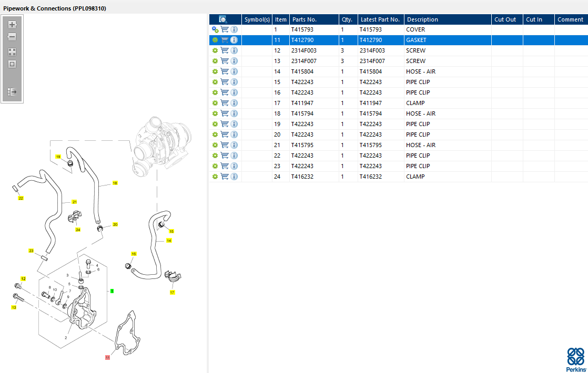588x373 pixels.
Task: Click the gears icon on COVER row
Action: coord(215,29)
